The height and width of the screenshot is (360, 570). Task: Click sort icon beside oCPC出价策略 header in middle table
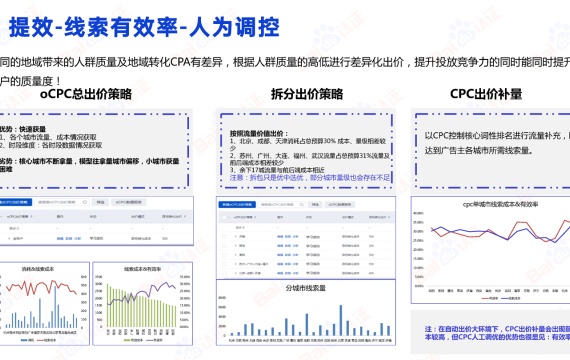tap(255, 217)
